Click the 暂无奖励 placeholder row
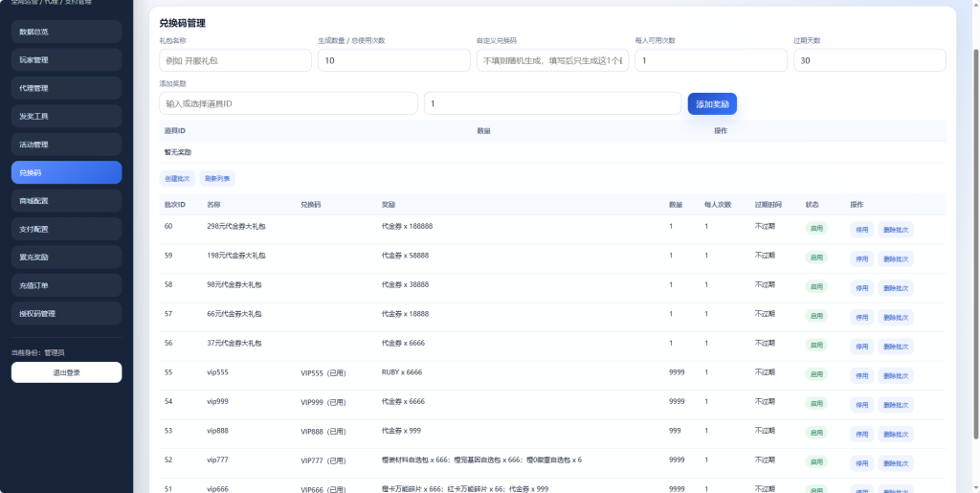Viewport: 980px width, 493px height. tap(552, 152)
